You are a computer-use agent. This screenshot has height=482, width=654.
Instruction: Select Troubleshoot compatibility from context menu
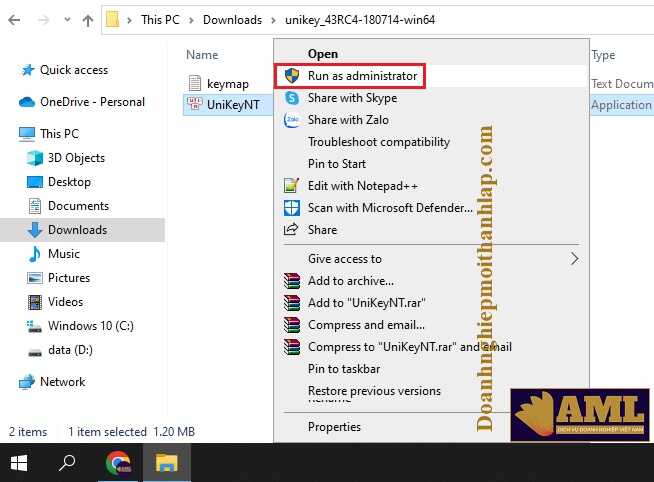[x=379, y=142]
